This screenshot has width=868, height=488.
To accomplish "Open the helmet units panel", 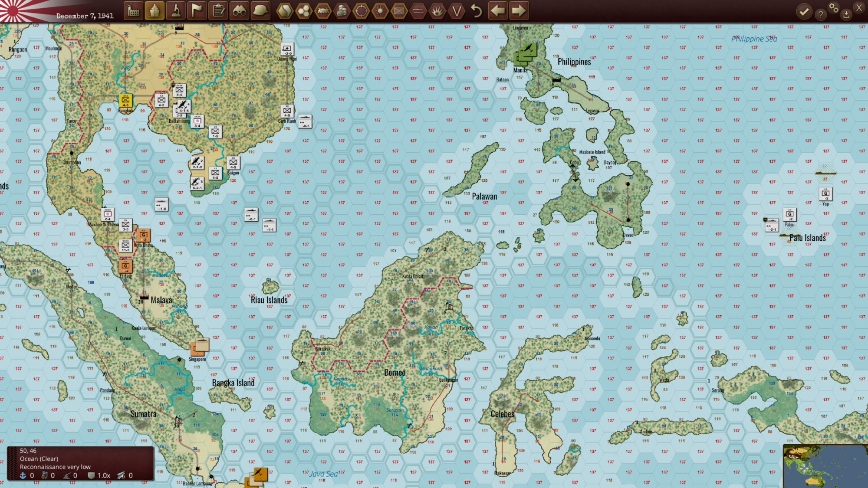I will (260, 11).
